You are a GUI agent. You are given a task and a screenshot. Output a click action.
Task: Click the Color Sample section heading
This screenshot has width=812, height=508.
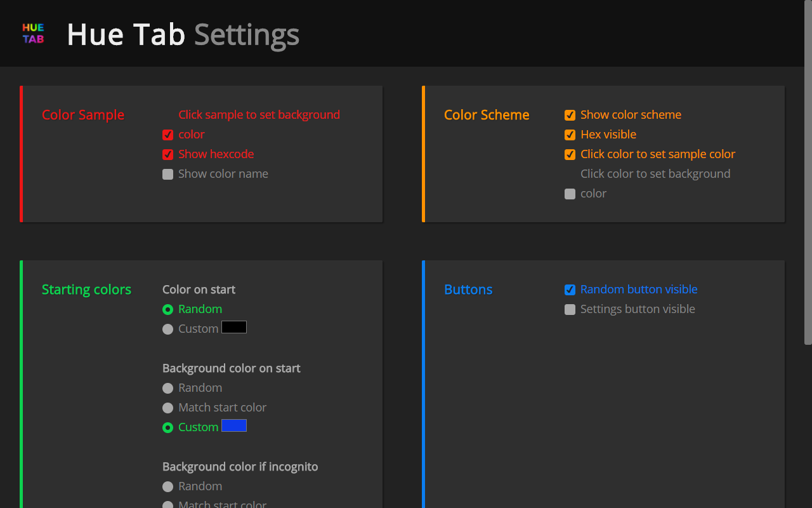[x=83, y=115]
